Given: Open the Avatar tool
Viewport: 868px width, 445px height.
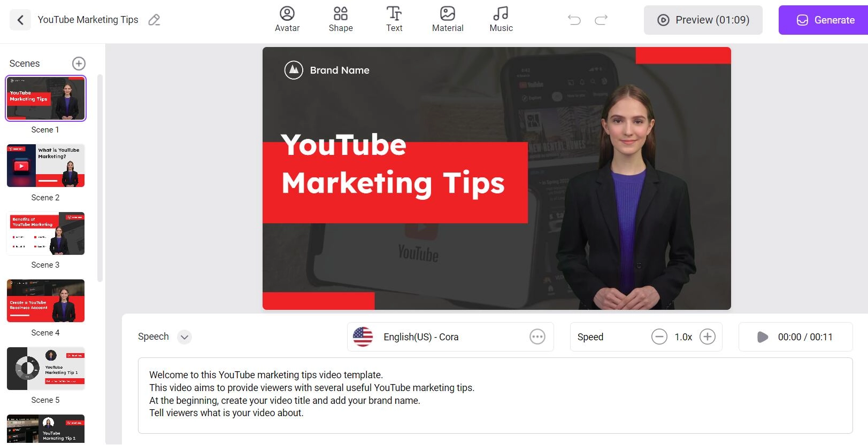Looking at the screenshot, I should click(x=287, y=20).
